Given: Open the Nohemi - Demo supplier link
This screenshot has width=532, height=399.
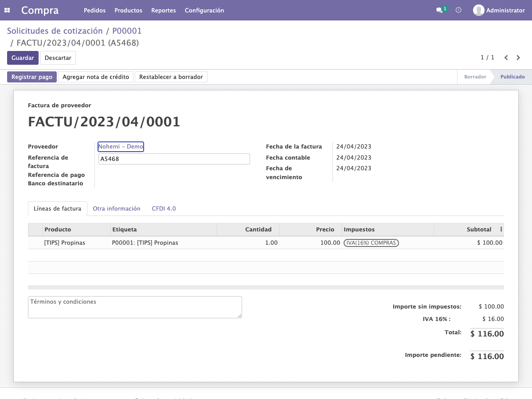Looking at the screenshot, I should click(121, 147).
